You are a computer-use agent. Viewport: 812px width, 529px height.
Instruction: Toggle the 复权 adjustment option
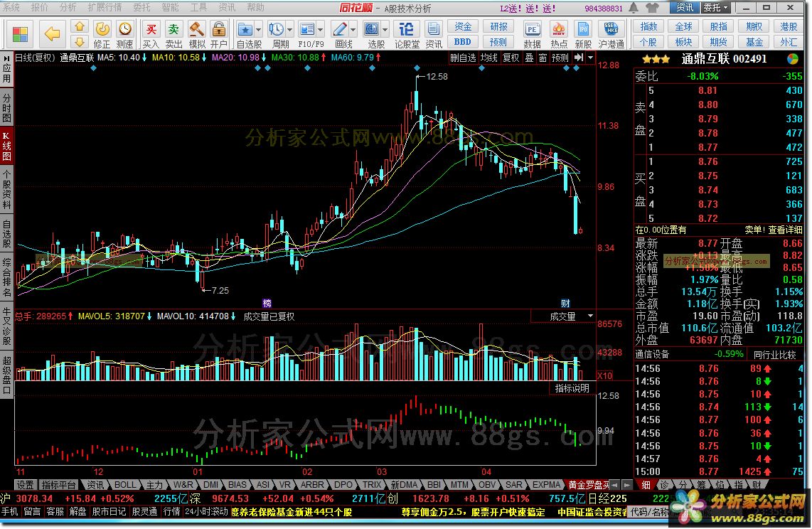[x=511, y=58]
